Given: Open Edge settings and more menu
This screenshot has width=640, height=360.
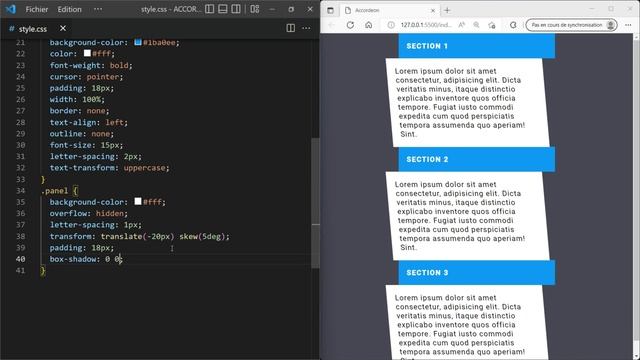Looking at the screenshot, I should (628, 25).
